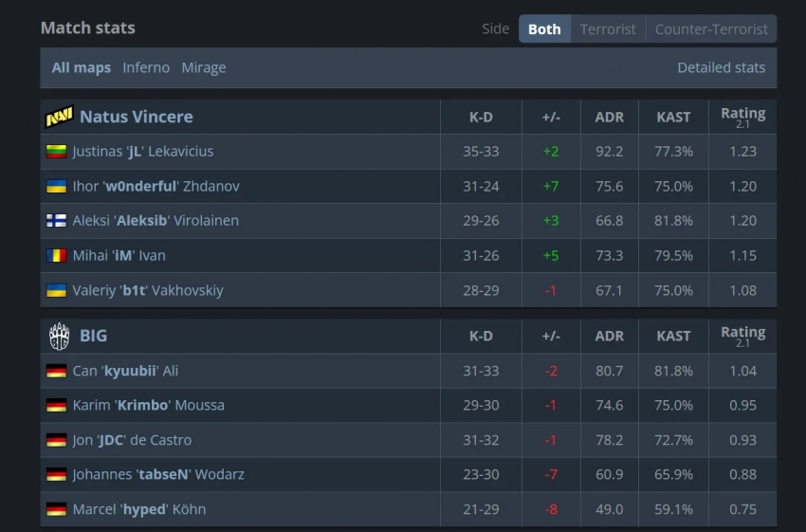Viewport: 806px width, 532px height.
Task: Open Valeriy 'b1t' Vakhovskiy player profile
Action: pos(148,290)
